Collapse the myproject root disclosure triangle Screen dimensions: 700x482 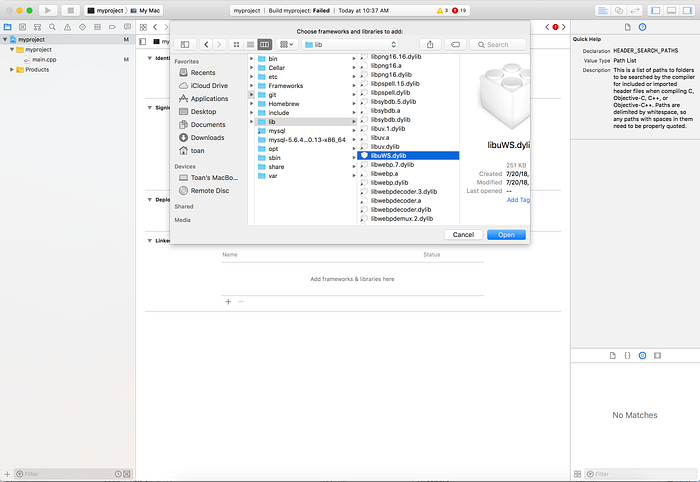tap(5, 40)
